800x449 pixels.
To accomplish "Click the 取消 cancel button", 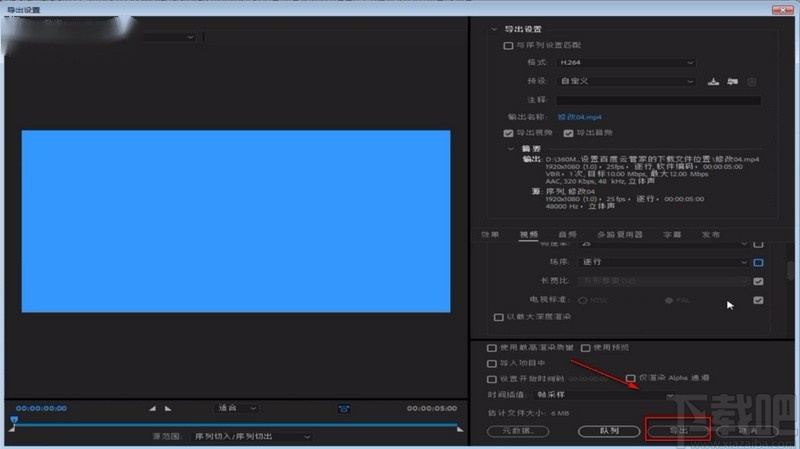I will [747, 431].
